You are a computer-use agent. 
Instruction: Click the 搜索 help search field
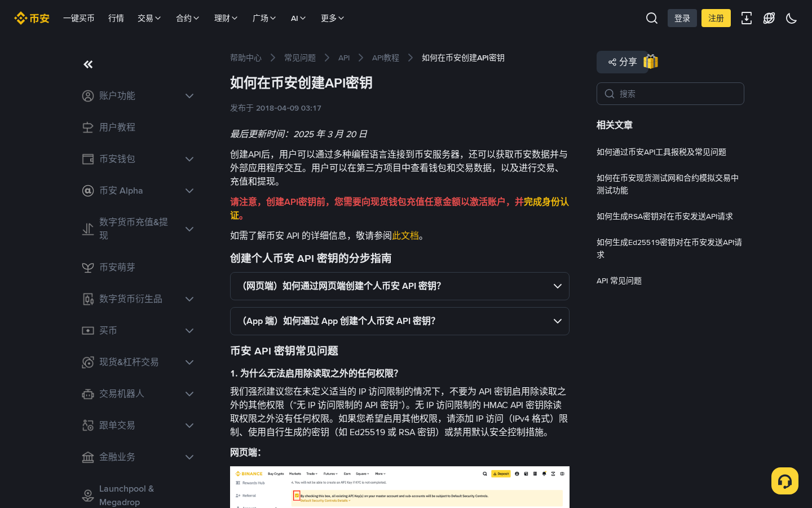670,94
